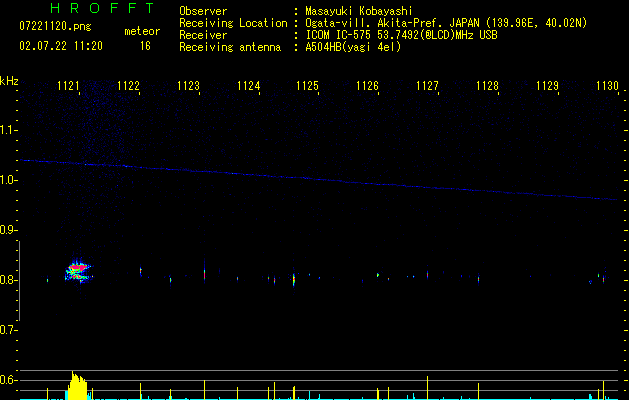Click the 1123 time axis label
Viewport: 629px width, 400px height.
(x=188, y=86)
